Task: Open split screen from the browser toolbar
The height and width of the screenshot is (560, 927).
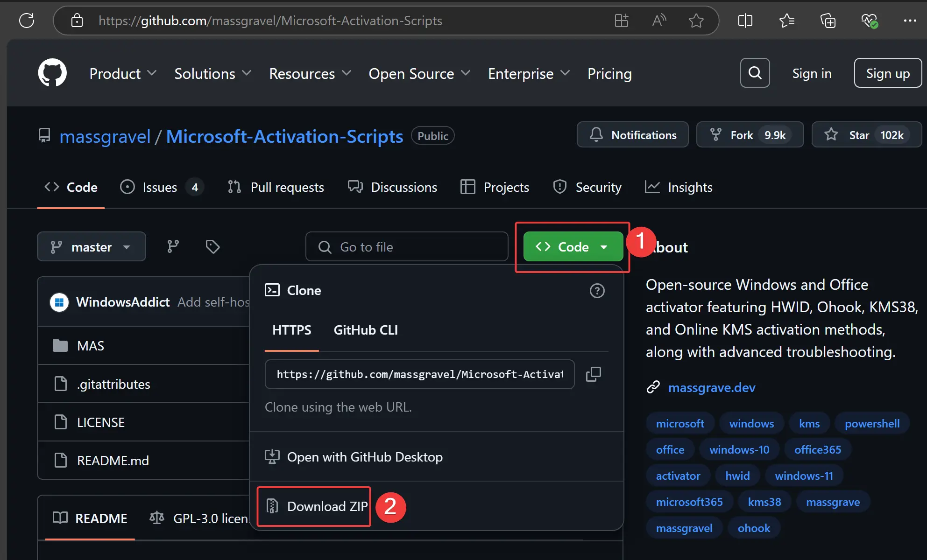Action: point(745,21)
